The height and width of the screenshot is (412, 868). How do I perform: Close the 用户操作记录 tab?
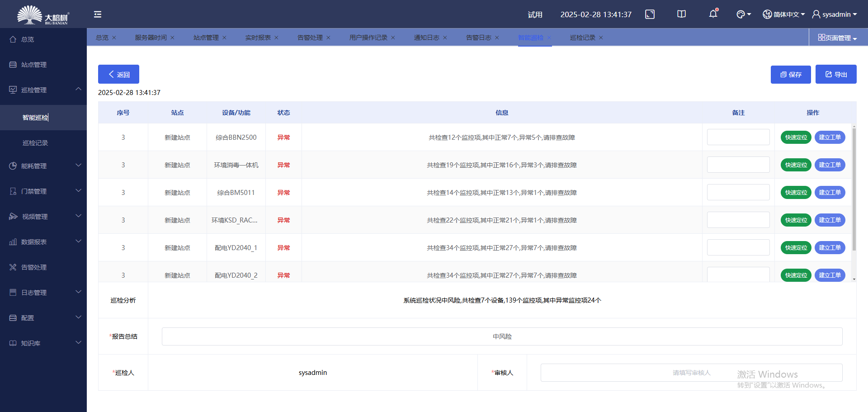click(x=393, y=38)
